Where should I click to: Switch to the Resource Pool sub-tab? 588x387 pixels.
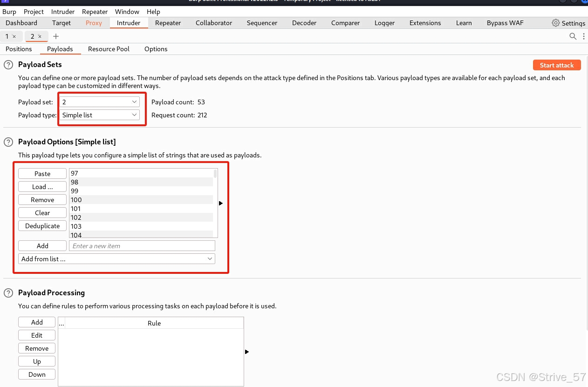(109, 49)
